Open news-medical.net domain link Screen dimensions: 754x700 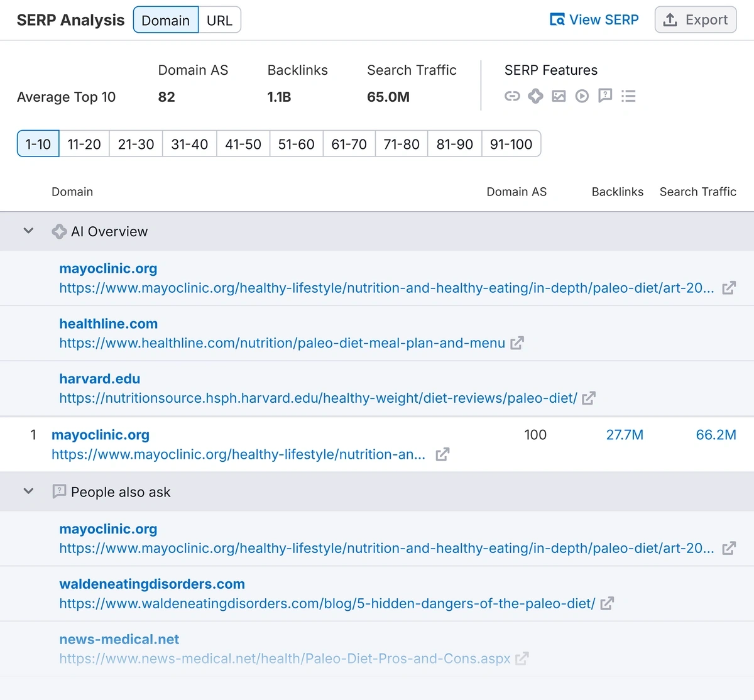point(119,639)
